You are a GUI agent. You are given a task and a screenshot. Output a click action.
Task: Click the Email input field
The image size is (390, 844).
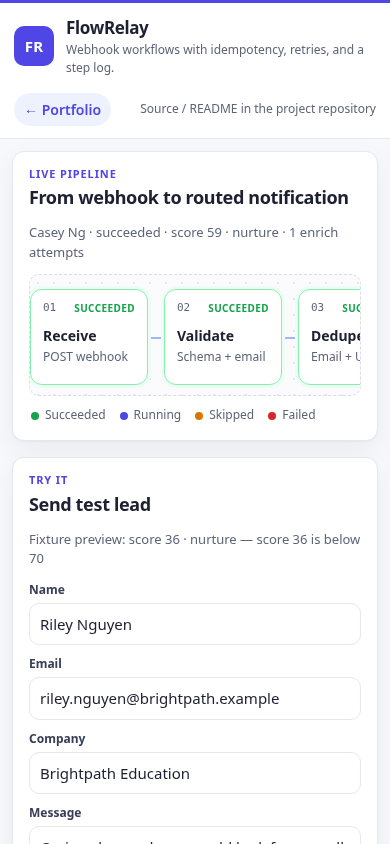195,699
